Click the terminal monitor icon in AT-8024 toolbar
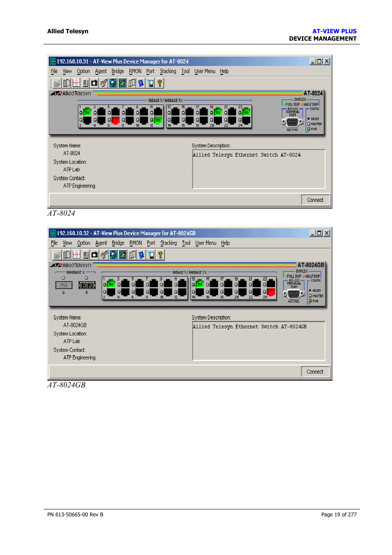Image resolution: width=392 pixels, height=555 pixels. (150, 83)
